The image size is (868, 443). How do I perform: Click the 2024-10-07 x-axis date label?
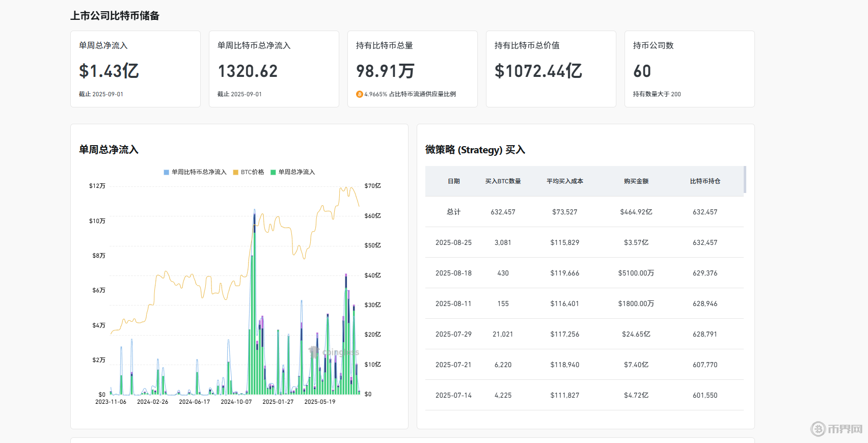(x=236, y=402)
